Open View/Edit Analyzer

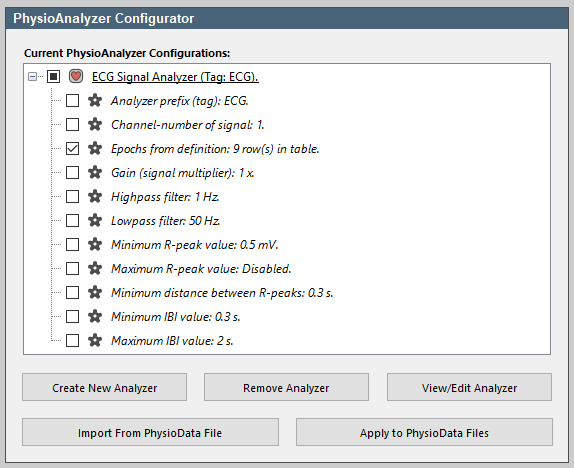pos(469,387)
